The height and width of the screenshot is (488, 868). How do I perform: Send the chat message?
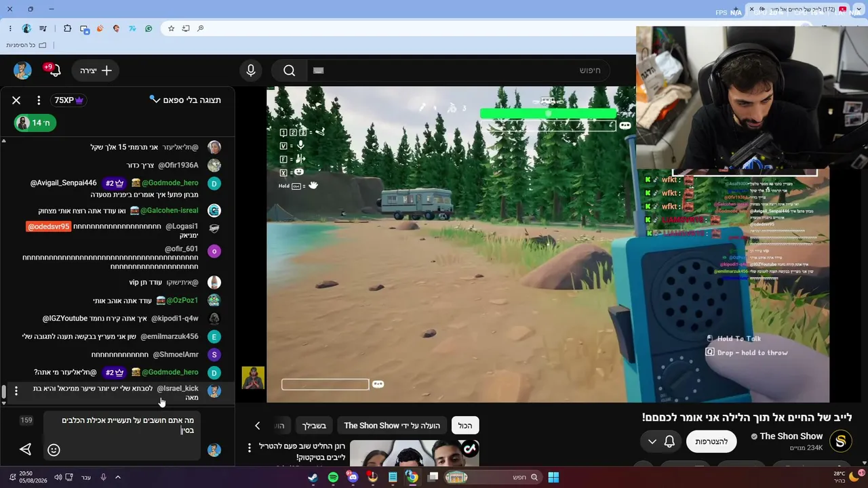25,449
